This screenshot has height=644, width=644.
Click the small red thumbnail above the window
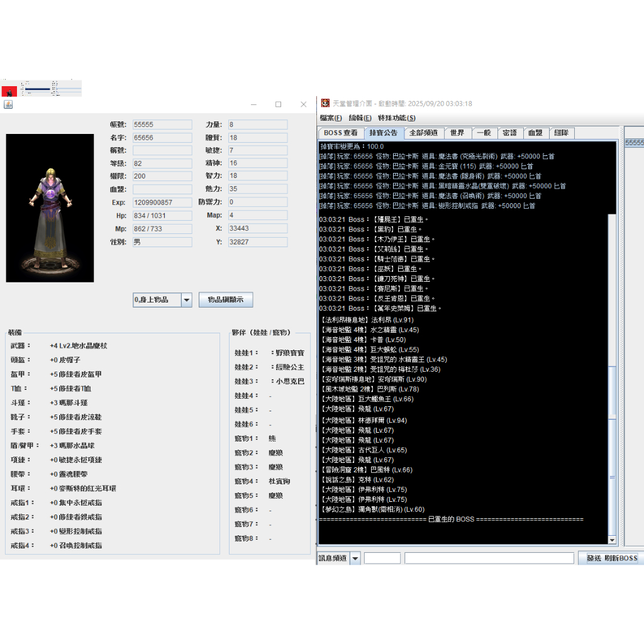coord(9,91)
